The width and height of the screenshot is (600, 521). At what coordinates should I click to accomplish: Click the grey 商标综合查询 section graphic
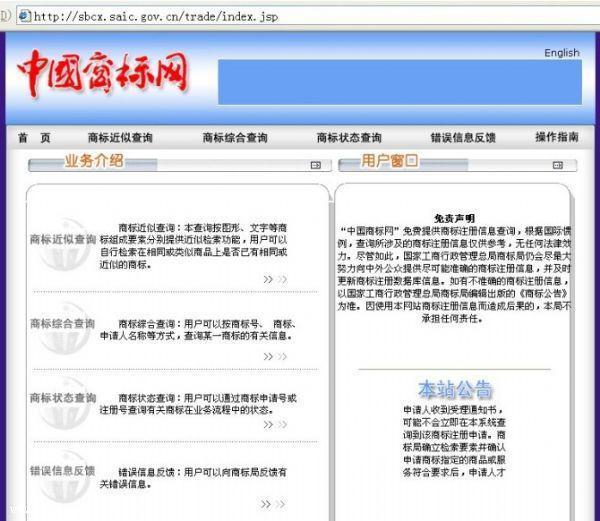pyautogui.click(x=62, y=328)
